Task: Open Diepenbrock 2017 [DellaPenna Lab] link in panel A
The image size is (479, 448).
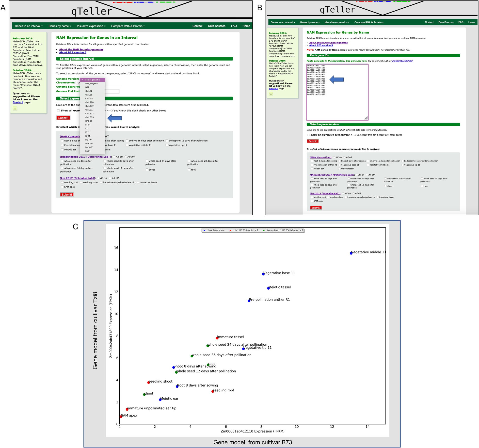Action: 86,157
